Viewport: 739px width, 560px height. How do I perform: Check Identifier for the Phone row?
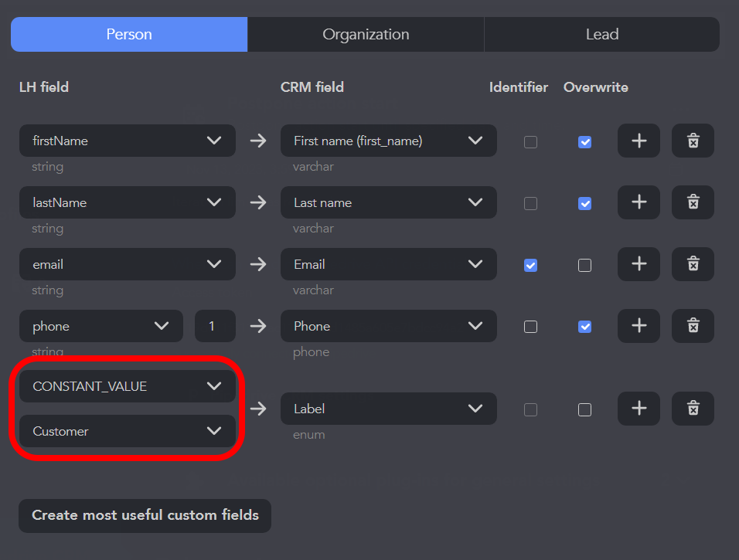[x=531, y=327]
